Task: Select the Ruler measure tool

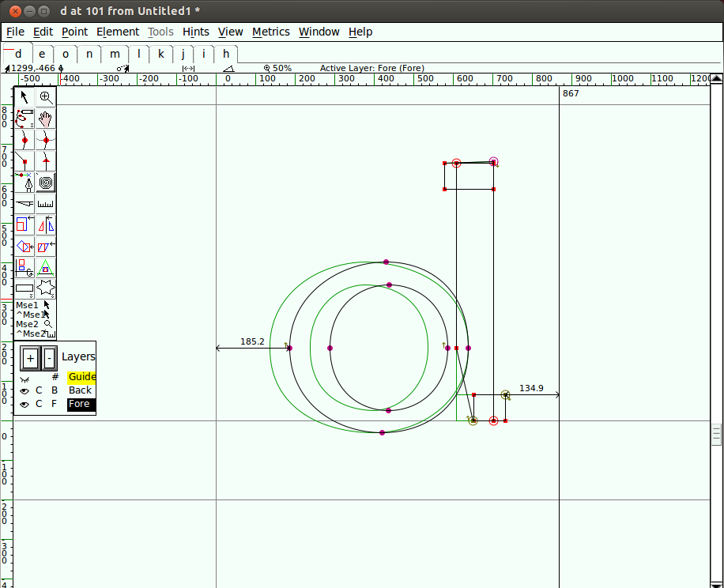Action: pyautogui.click(x=46, y=204)
